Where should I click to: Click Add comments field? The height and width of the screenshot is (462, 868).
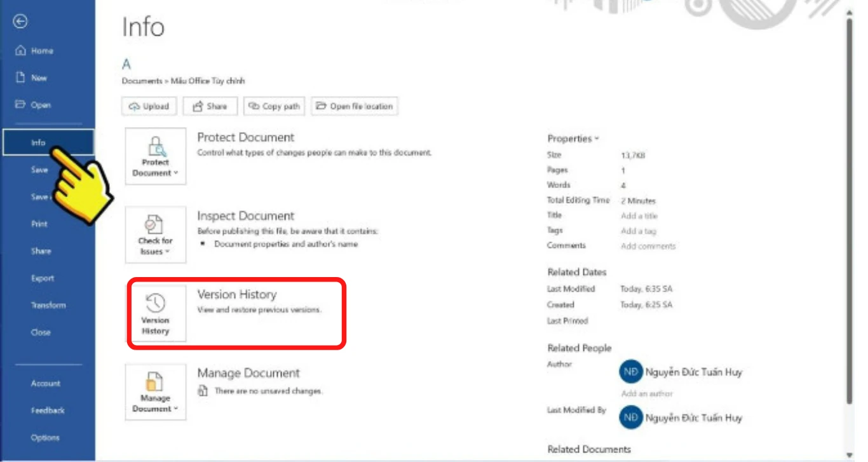[648, 247]
